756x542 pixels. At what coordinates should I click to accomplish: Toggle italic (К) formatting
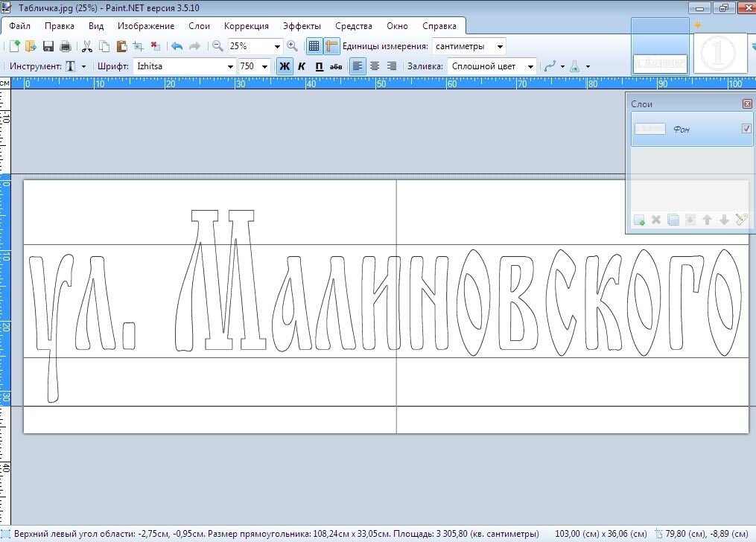(x=302, y=66)
